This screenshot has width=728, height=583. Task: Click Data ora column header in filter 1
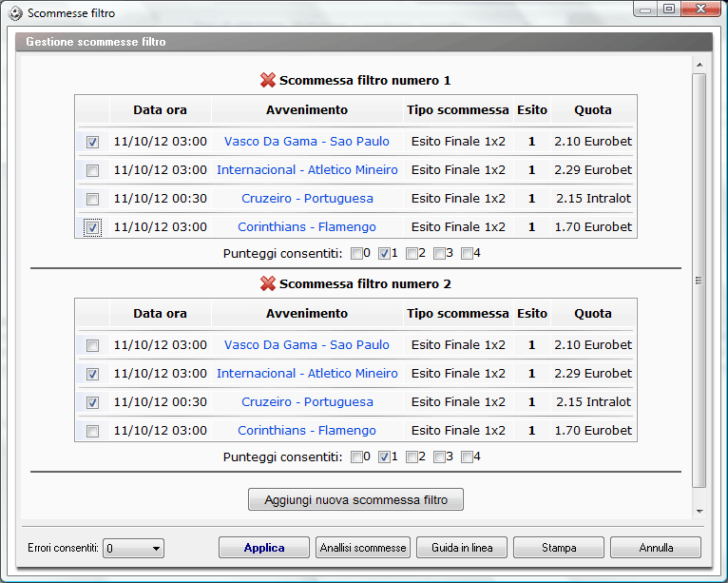tap(160, 110)
